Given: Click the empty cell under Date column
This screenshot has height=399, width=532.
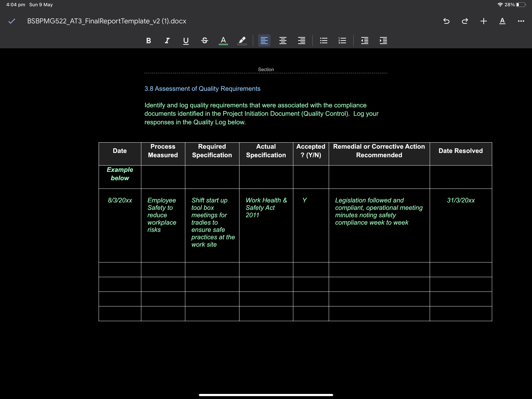Looking at the screenshot, I should [120, 269].
